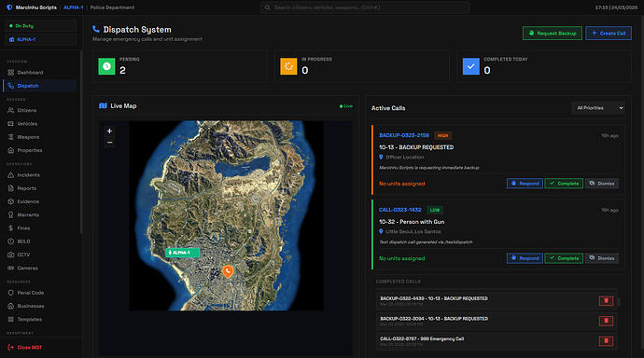
Task: Click the date and time display
Action: pos(616,7)
